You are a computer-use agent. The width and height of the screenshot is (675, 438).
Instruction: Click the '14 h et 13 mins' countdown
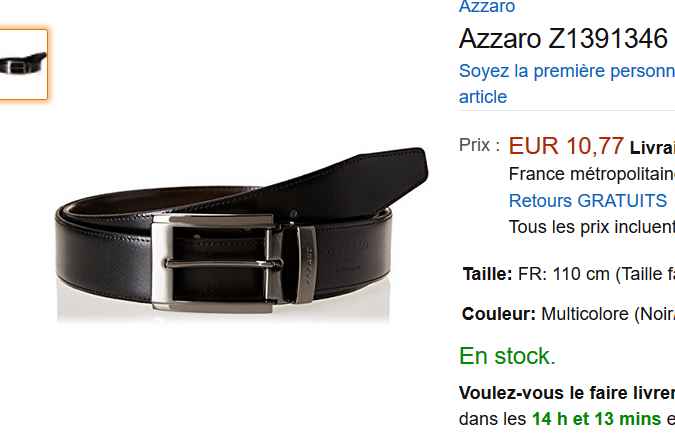[596, 419]
